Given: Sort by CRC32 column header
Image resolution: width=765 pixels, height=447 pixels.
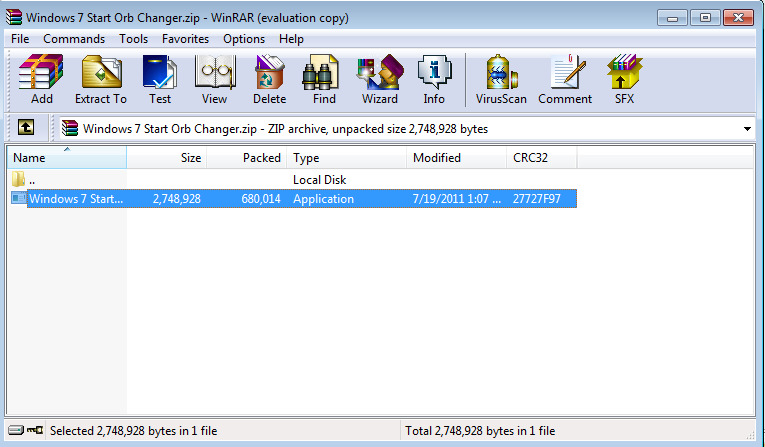Looking at the screenshot, I should tap(542, 158).
